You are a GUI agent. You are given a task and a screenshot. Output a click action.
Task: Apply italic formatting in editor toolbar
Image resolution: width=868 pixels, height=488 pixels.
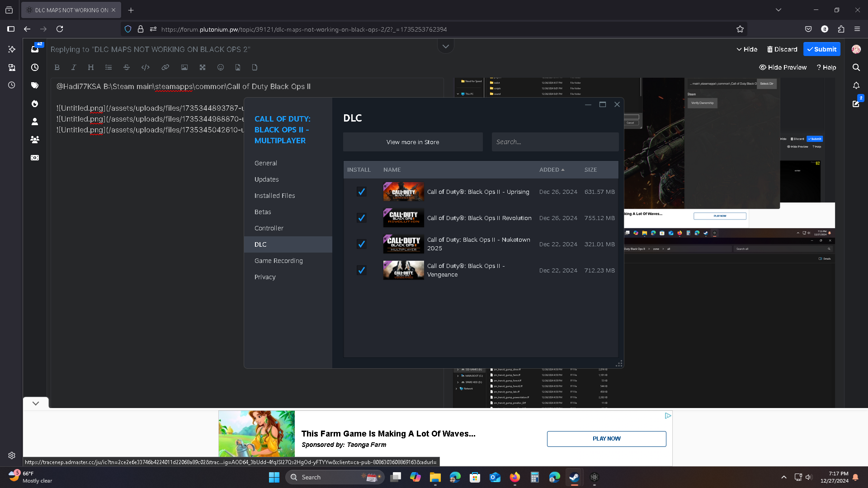73,67
